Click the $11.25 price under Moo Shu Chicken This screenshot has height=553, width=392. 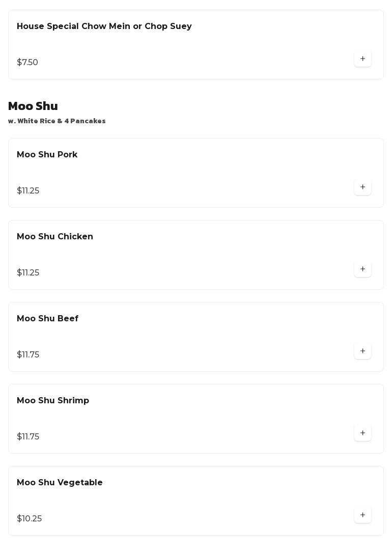(x=28, y=273)
